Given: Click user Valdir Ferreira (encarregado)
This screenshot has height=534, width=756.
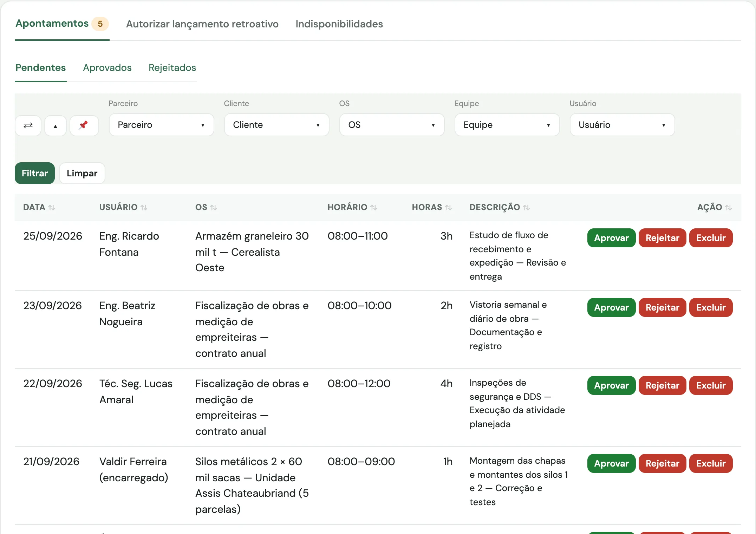Looking at the screenshot, I should tap(134, 470).
